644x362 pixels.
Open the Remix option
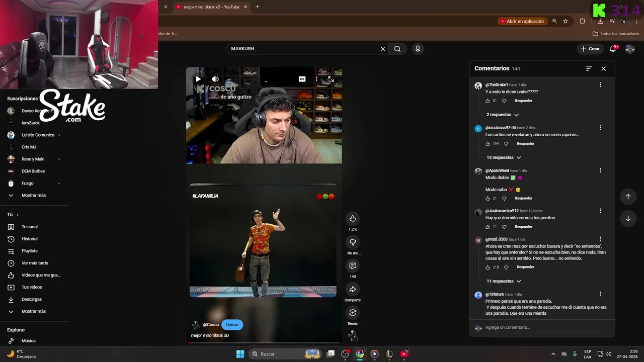[x=353, y=313]
